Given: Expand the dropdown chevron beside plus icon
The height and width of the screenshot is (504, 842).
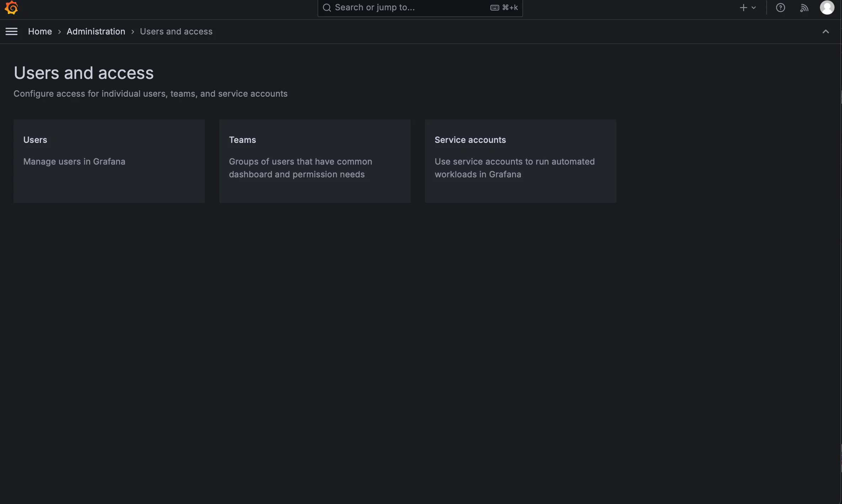Looking at the screenshot, I should [753, 7].
